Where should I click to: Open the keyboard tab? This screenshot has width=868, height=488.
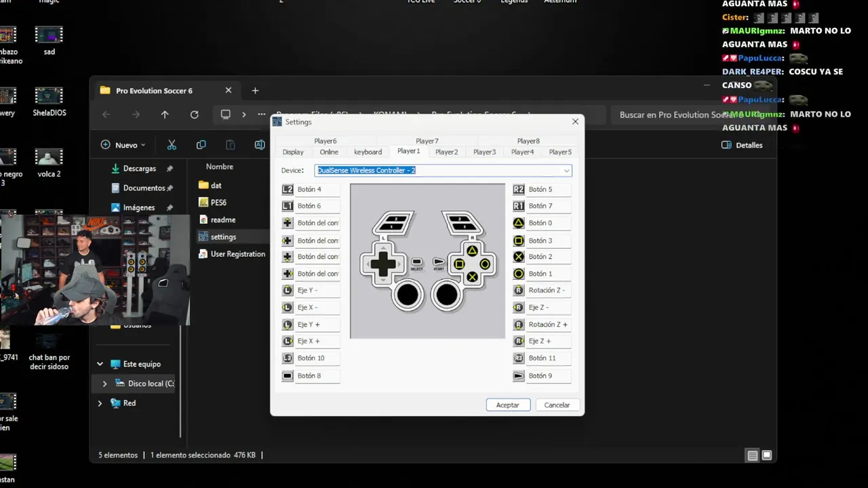click(368, 152)
